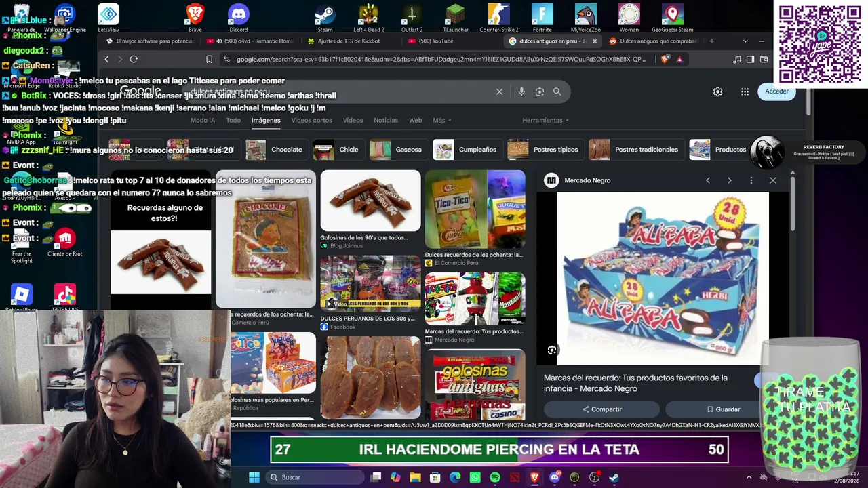Launch TLauncher from the desktop
This screenshot has height=488, width=868.
click(x=456, y=17)
